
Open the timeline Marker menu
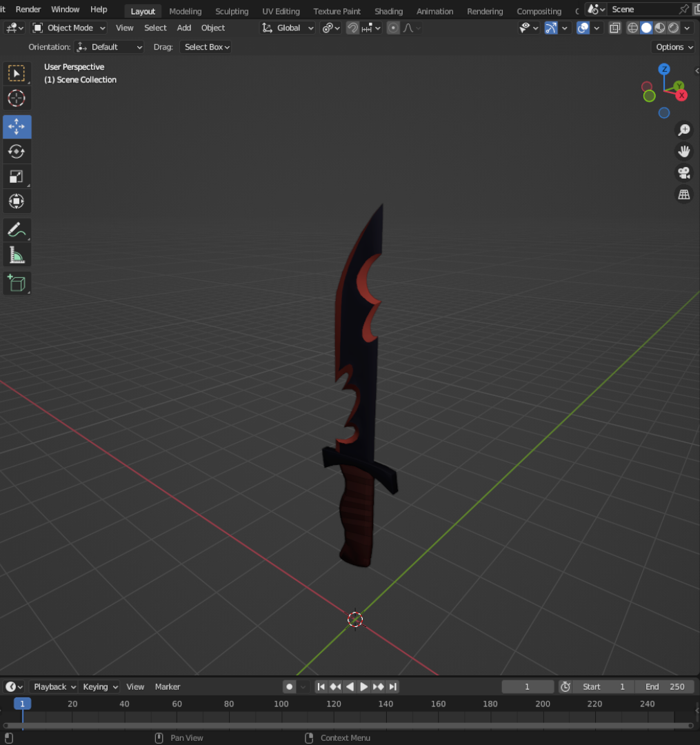[x=167, y=686]
